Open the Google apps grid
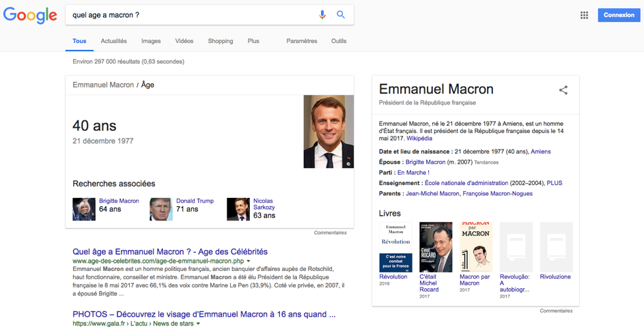The width and height of the screenshot is (644, 327). (584, 15)
